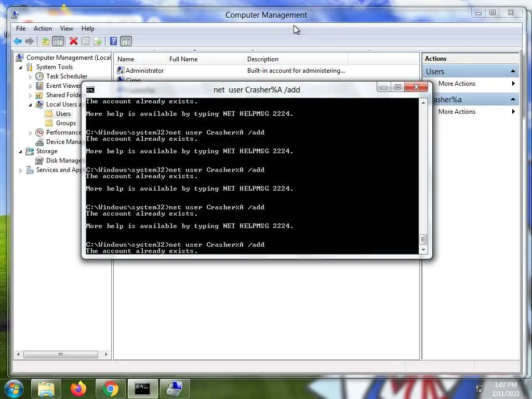Click the tree pane scroll left arrow
The width and height of the screenshot is (532, 399).
[18, 354]
